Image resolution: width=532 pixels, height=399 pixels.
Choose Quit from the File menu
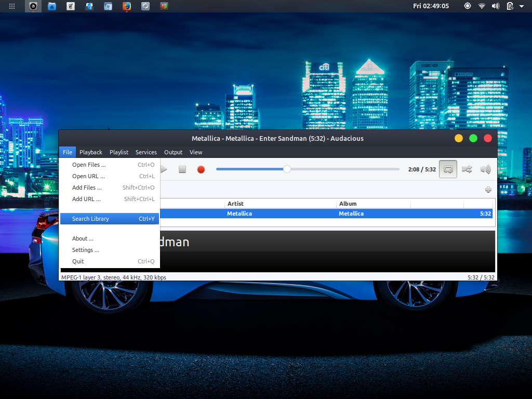point(109,261)
